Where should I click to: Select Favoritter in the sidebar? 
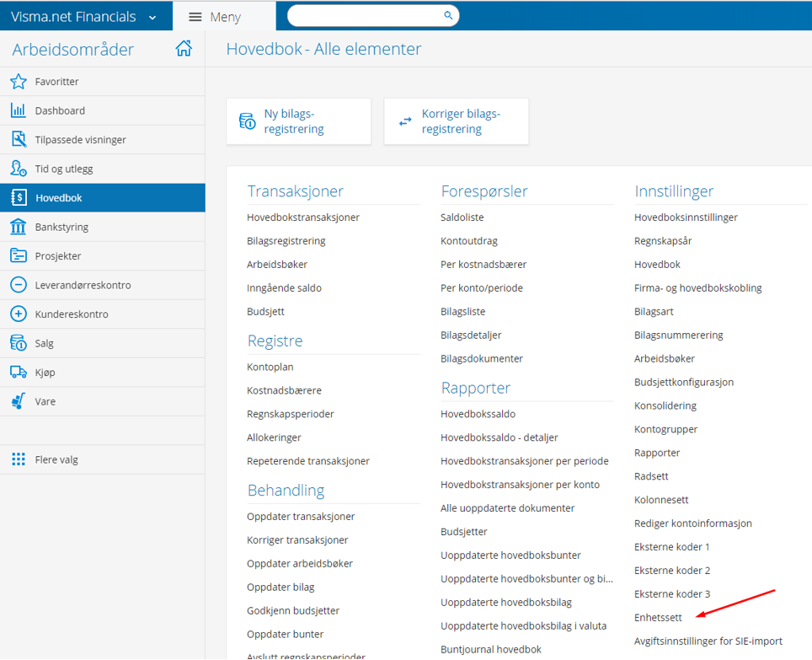point(103,81)
